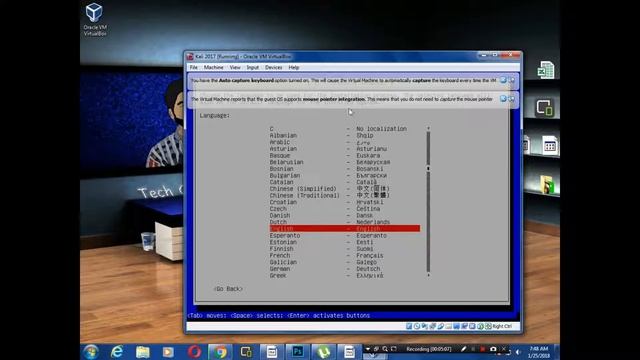640x360 pixels.
Task: Stop the recording with the red button
Action: pyautogui.click(x=483, y=349)
